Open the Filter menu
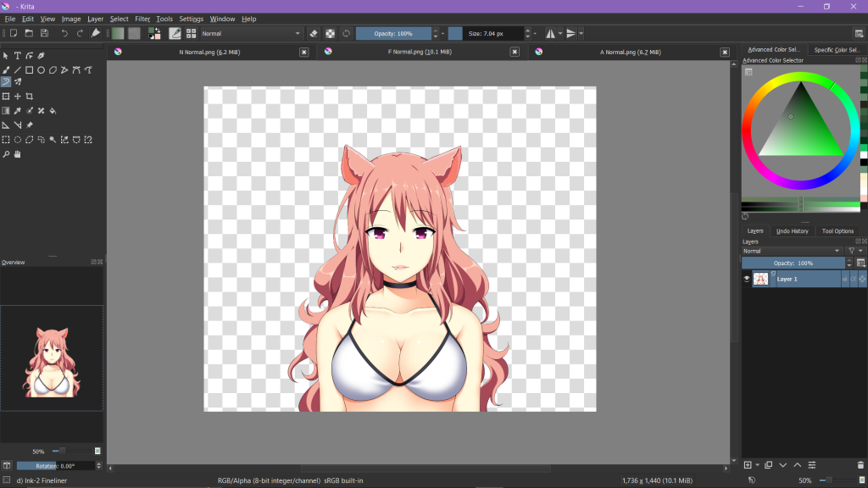The height and width of the screenshot is (488, 868). click(142, 19)
